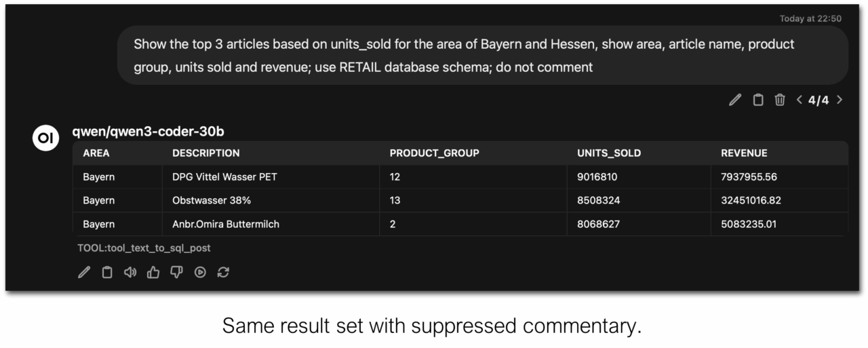Read the response aloud with speaker icon
The height and width of the screenshot is (348, 868).
coord(130,272)
